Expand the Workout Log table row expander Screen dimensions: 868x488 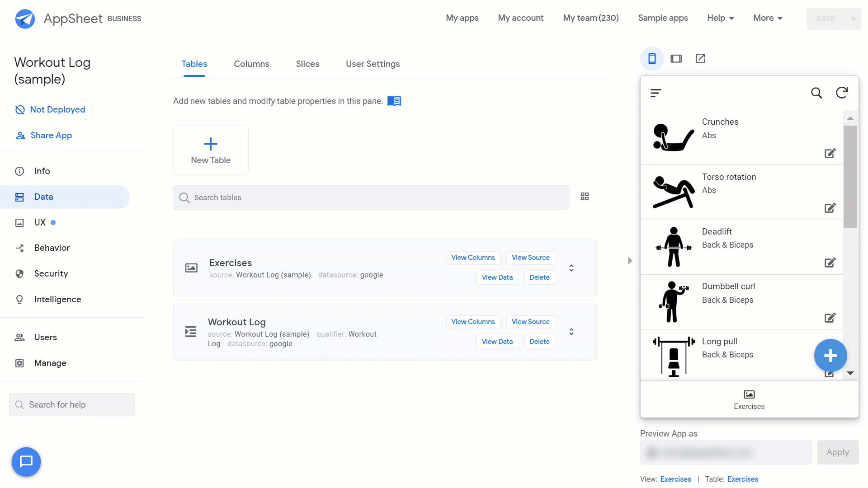click(571, 332)
